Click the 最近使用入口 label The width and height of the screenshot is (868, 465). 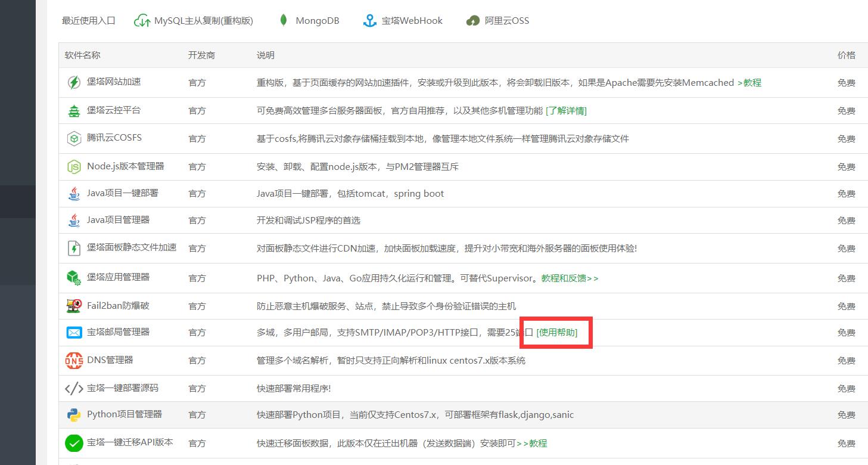89,21
